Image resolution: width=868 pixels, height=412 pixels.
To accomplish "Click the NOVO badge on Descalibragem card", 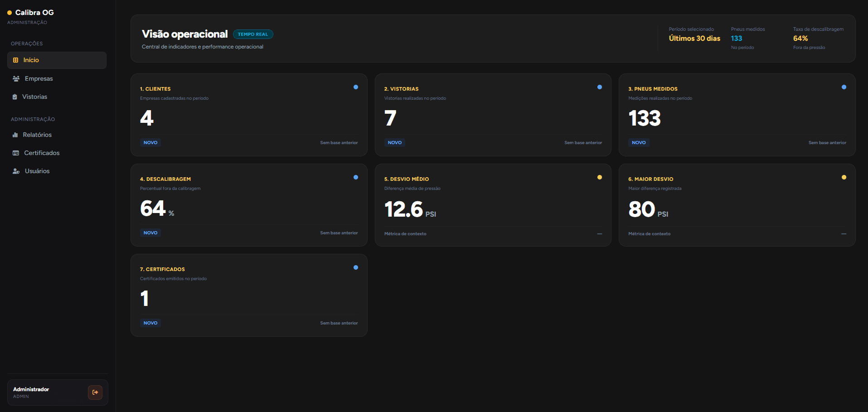I will [150, 233].
